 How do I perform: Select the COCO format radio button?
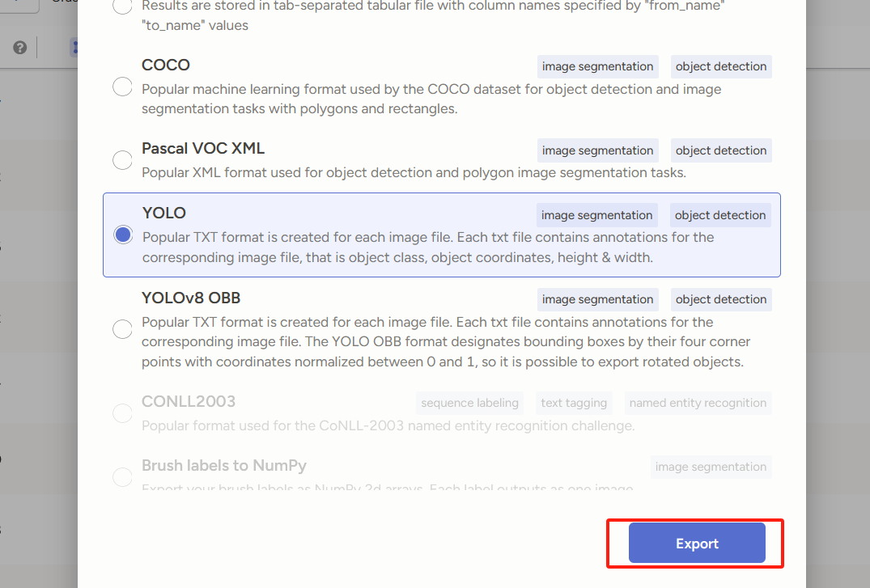pos(122,87)
